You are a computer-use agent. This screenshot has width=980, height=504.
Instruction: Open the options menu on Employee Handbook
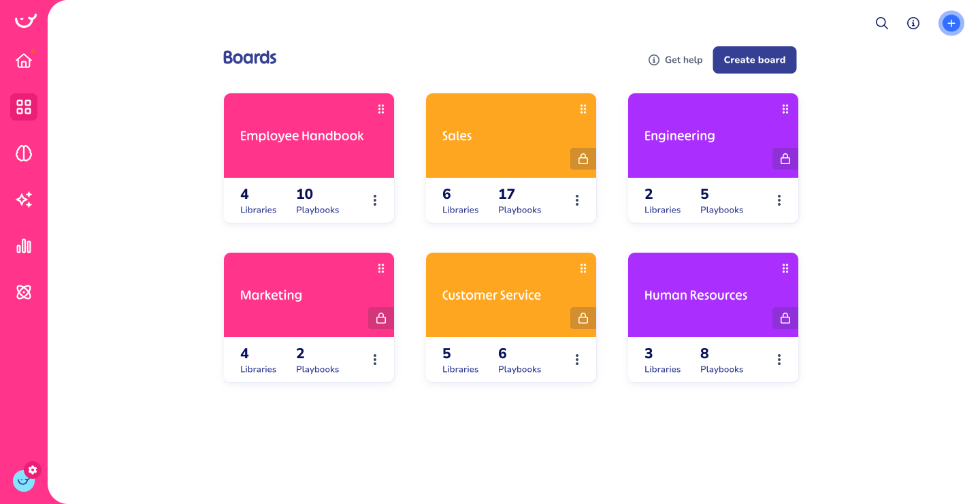coord(374,200)
